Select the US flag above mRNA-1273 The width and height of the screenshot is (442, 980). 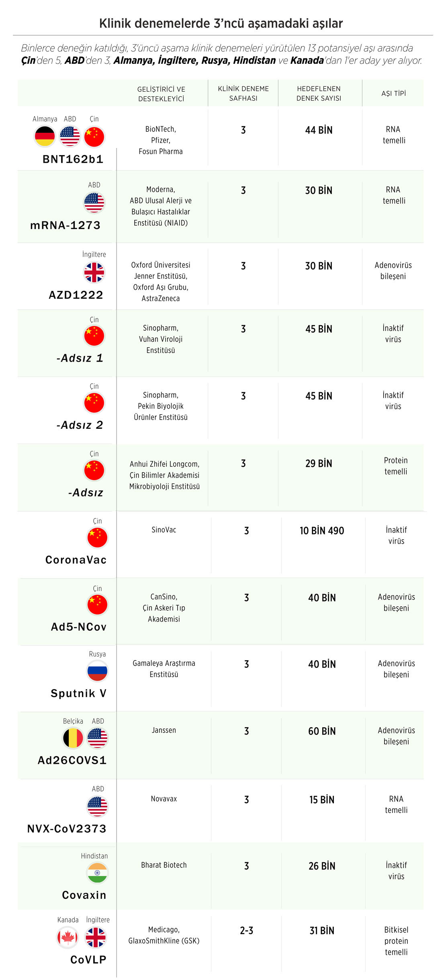tap(94, 203)
